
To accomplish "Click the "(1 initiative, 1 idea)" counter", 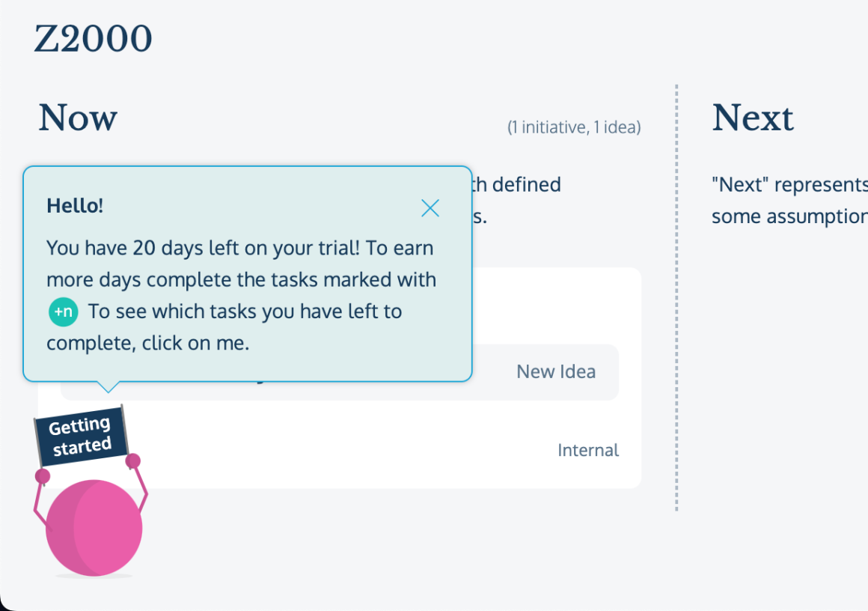I will pos(575,127).
